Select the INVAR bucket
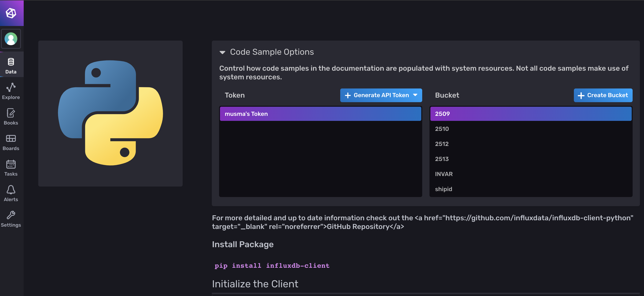Image resolution: width=644 pixels, height=296 pixels. (x=531, y=174)
